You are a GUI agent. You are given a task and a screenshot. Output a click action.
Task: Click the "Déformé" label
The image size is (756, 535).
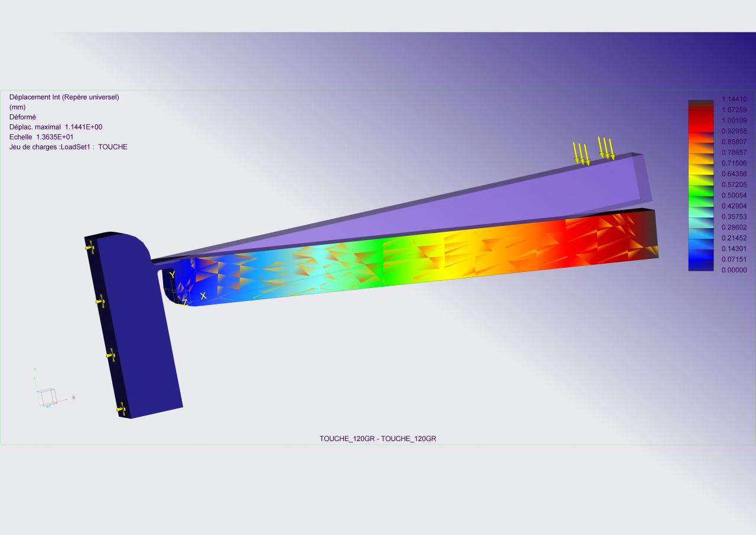click(22, 117)
